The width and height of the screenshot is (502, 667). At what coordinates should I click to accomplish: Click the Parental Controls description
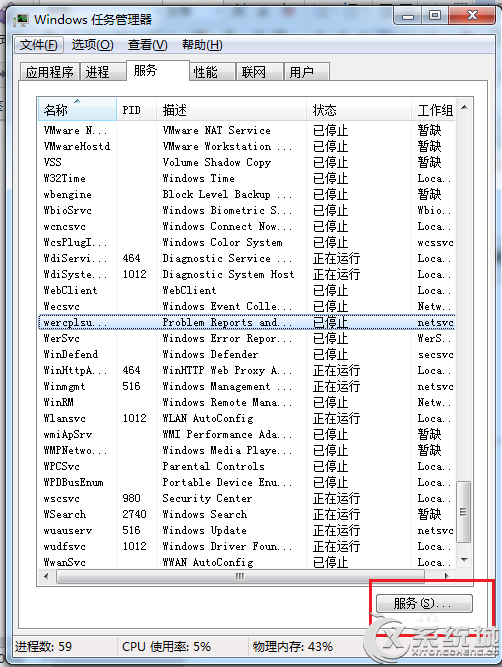(x=214, y=466)
